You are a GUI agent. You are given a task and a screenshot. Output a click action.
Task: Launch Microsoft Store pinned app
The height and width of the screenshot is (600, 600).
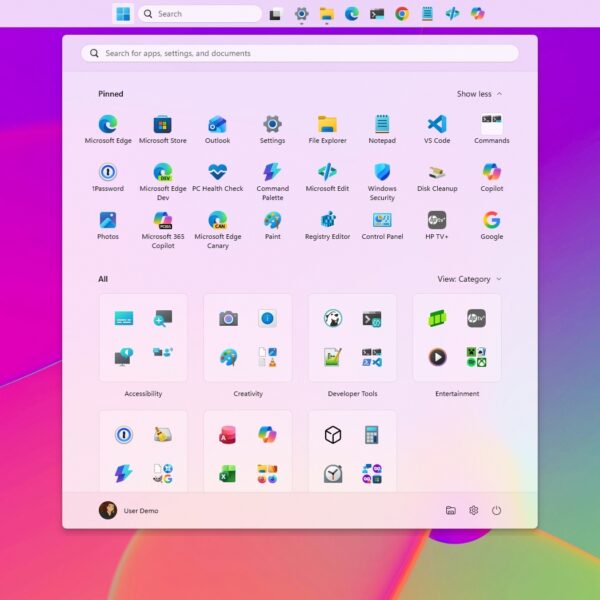(163, 129)
